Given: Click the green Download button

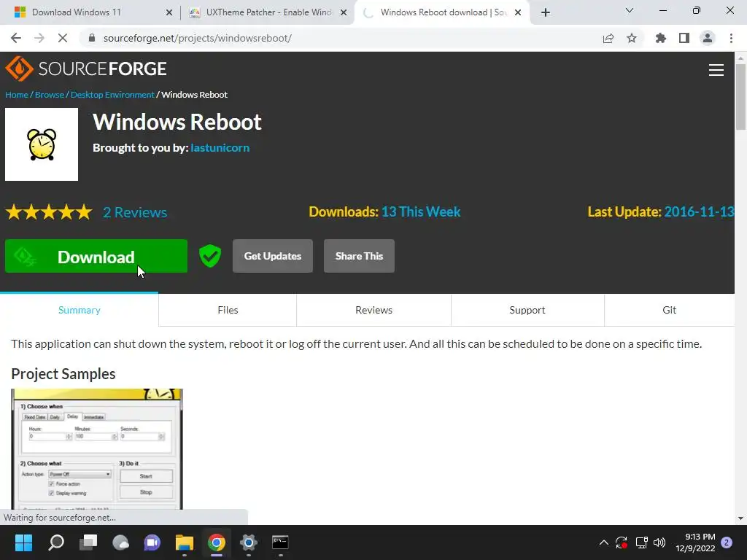Looking at the screenshot, I should (x=96, y=256).
